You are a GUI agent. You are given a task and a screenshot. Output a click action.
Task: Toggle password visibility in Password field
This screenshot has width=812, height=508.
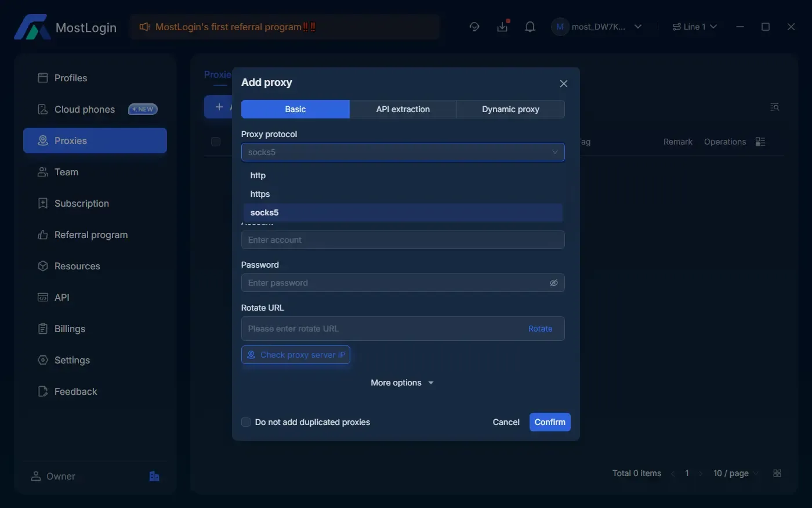click(554, 283)
